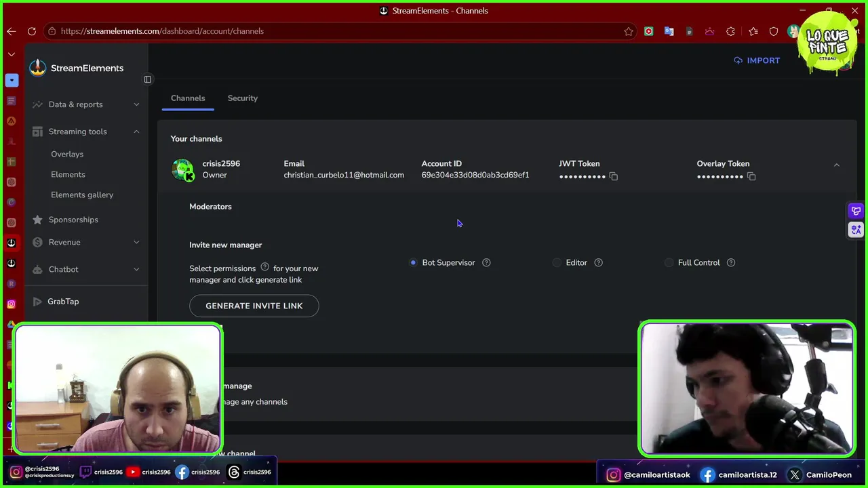The image size is (868, 488).
Task: Select the Full Control permission
Action: point(669,262)
